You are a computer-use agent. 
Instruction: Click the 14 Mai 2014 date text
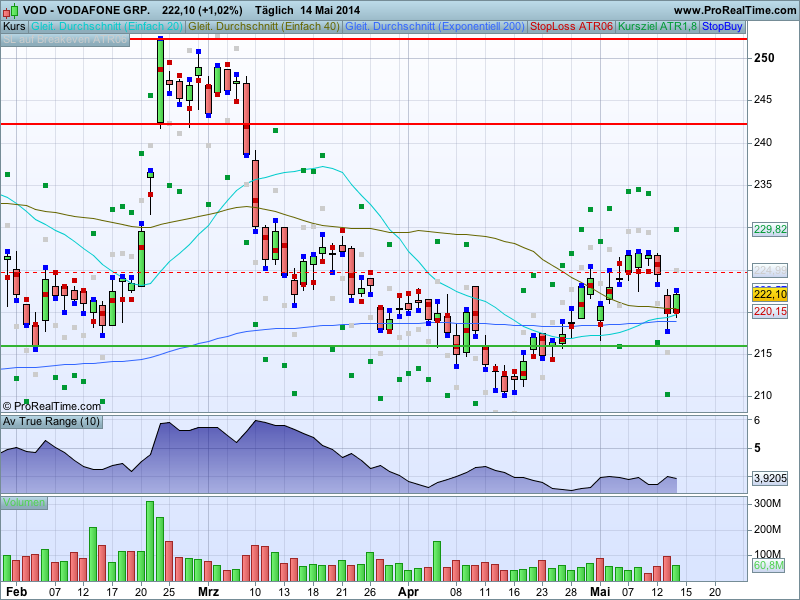(330, 10)
